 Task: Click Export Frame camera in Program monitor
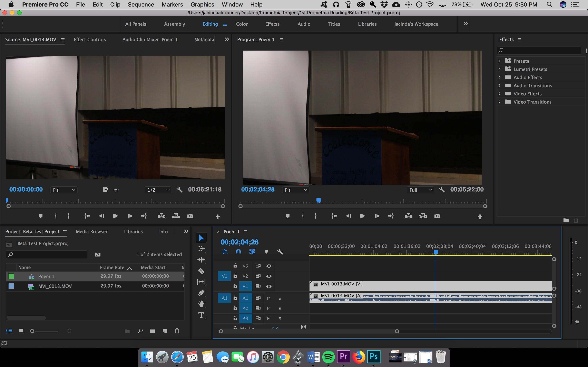tap(437, 216)
